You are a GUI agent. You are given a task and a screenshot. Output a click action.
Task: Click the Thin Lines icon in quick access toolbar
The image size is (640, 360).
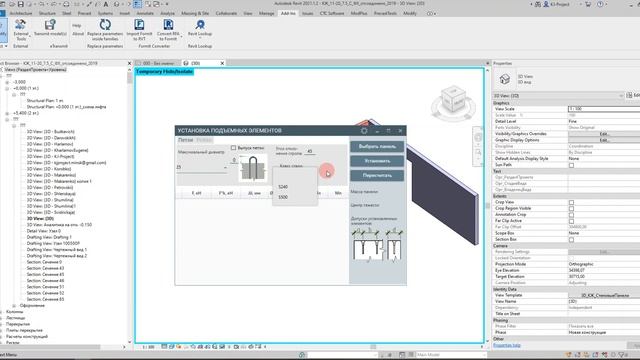(138, 4)
